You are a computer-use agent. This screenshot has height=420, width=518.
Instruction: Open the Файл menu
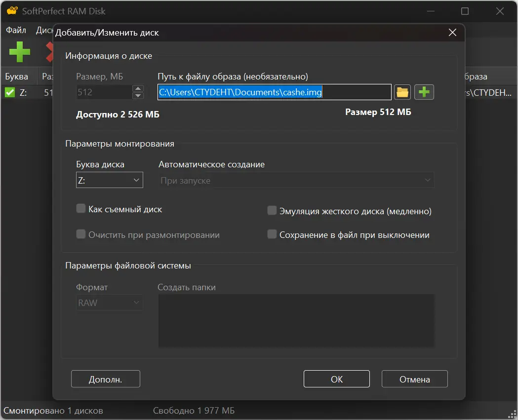point(16,31)
